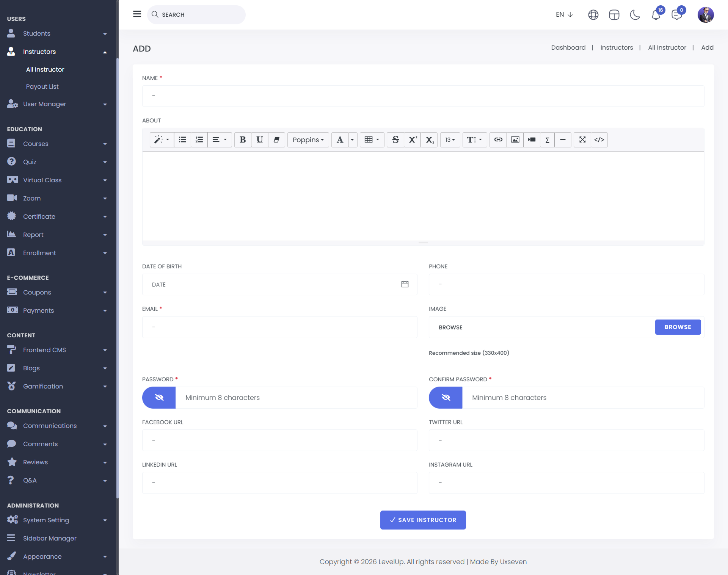This screenshot has height=575, width=728.
Task: Click the blue Browse image button
Action: (x=678, y=327)
